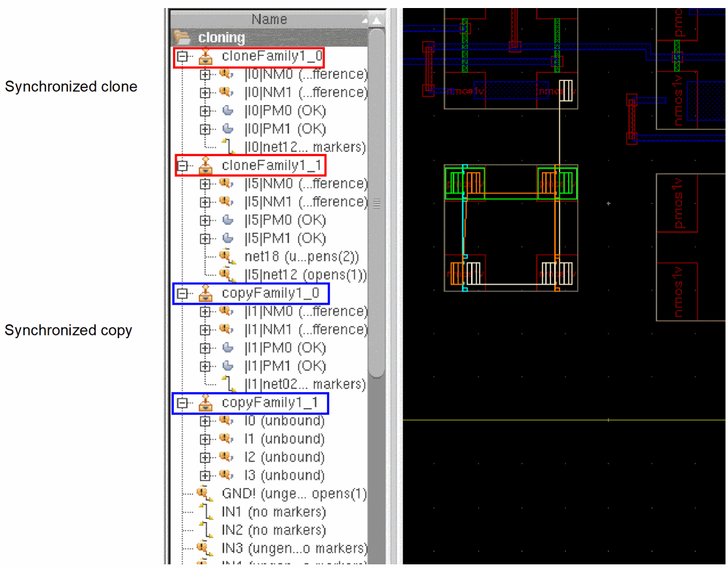This screenshot has width=728, height=568.
Task: Expand the |I5|PM1 (OK) entry
Action: (x=205, y=239)
